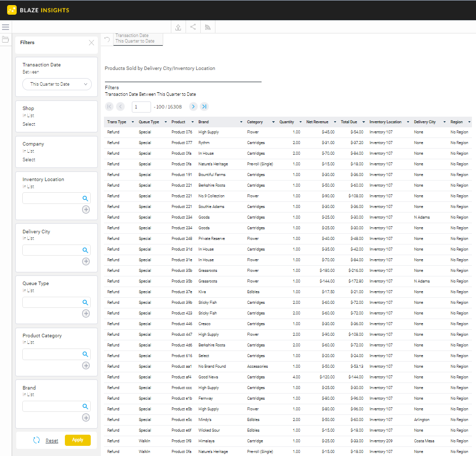Select the Transaction Date filter tab
The image size is (476, 456).
[x=138, y=39]
